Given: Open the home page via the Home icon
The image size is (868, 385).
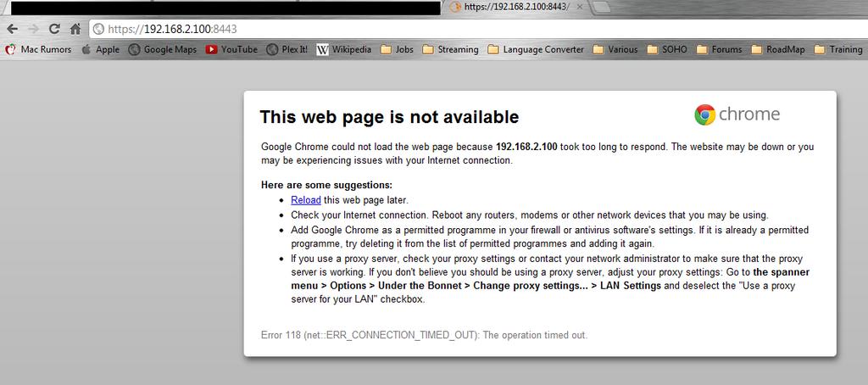Looking at the screenshot, I should tap(75, 29).
